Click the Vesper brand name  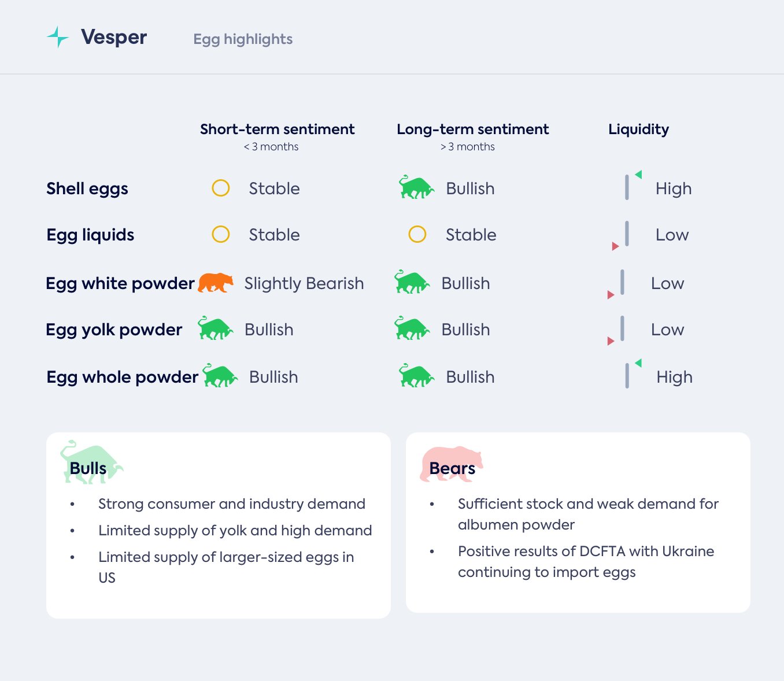(x=114, y=37)
